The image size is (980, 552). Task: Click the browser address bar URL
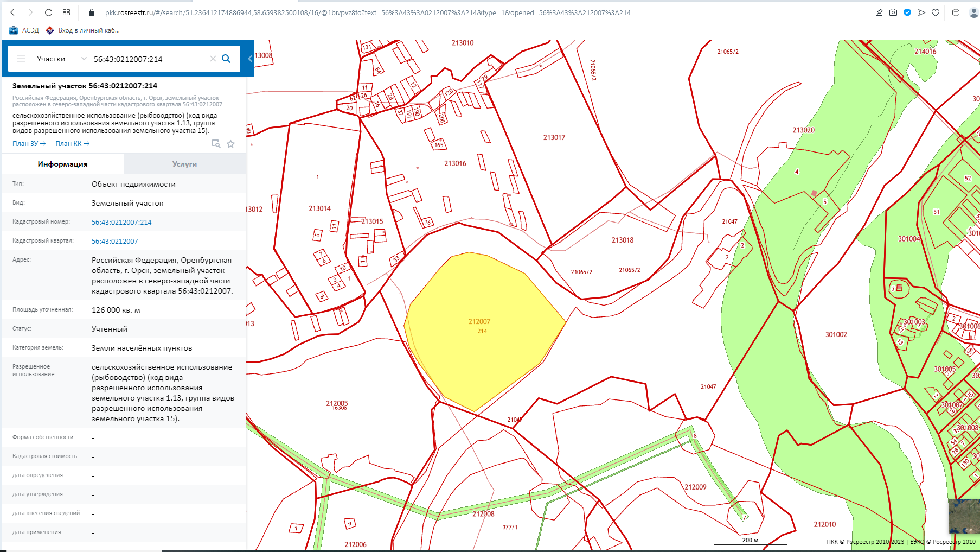[x=368, y=12]
